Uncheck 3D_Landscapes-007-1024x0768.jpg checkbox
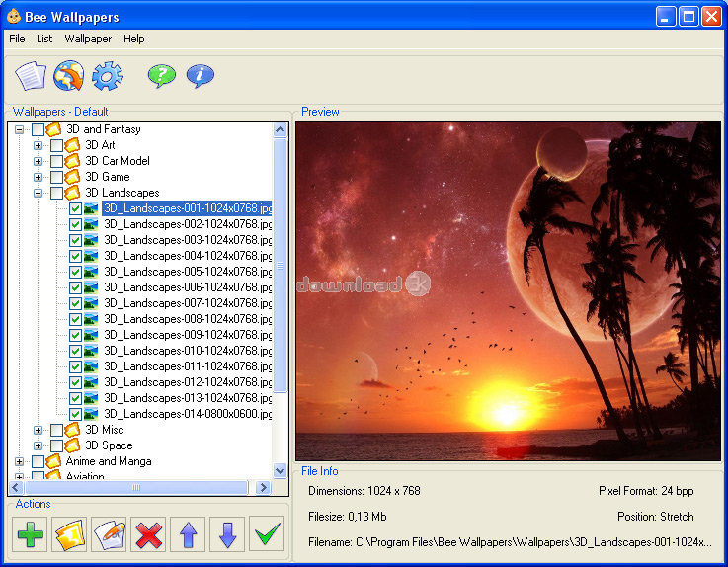This screenshot has height=567, width=728. pos(76,303)
